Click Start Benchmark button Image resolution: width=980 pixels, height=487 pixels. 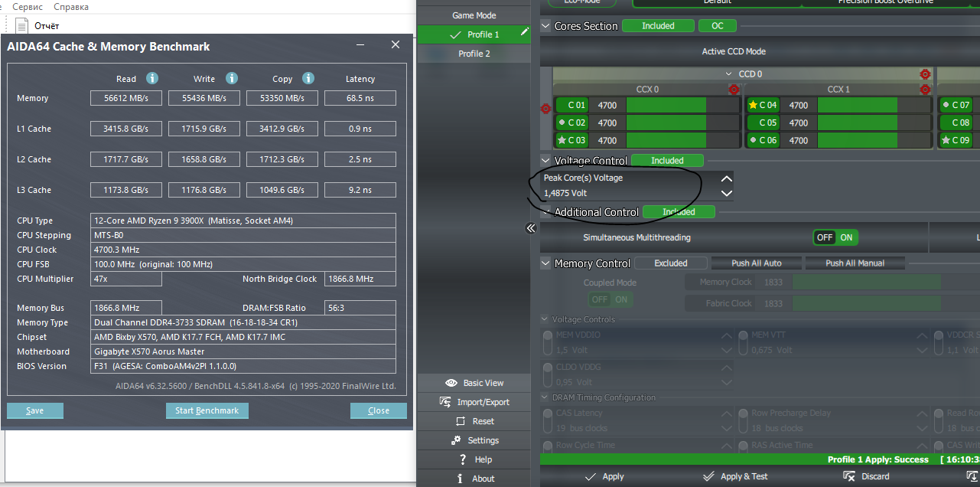(x=207, y=410)
